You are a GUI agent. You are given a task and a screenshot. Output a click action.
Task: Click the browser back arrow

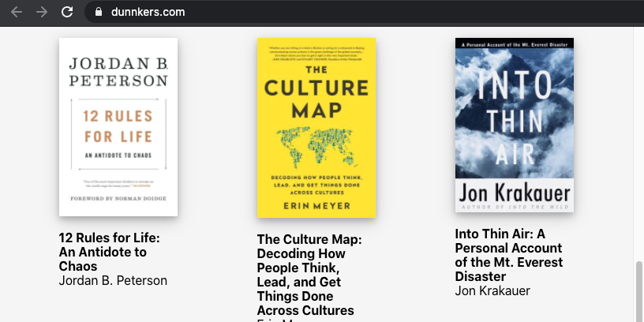tap(17, 12)
